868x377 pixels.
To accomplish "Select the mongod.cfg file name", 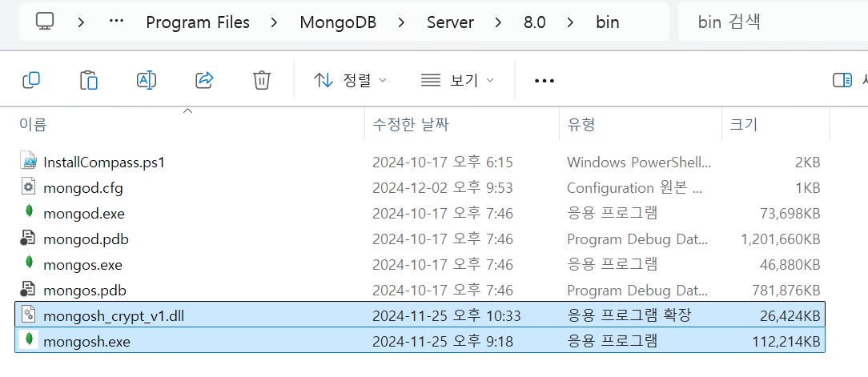I will tap(83, 188).
